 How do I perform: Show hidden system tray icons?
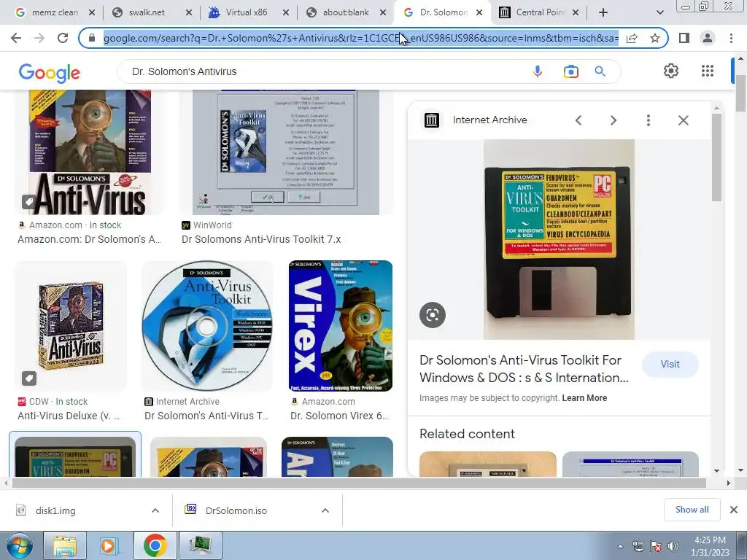[x=620, y=546]
